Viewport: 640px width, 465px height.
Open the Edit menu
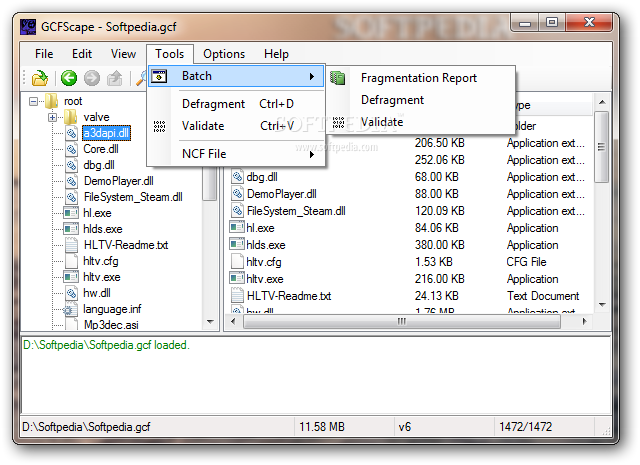pyautogui.click(x=82, y=54)
